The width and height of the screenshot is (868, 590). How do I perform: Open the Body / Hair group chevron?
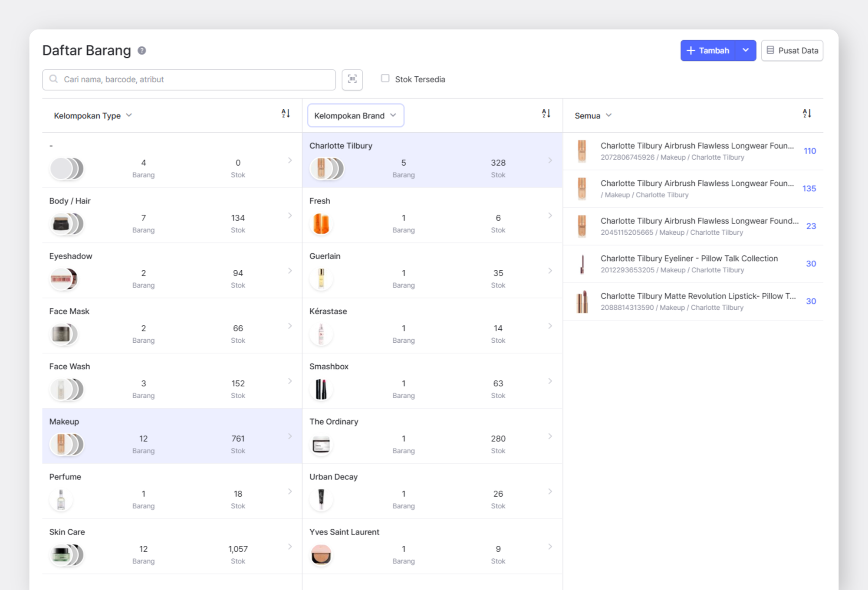point(290,216)
